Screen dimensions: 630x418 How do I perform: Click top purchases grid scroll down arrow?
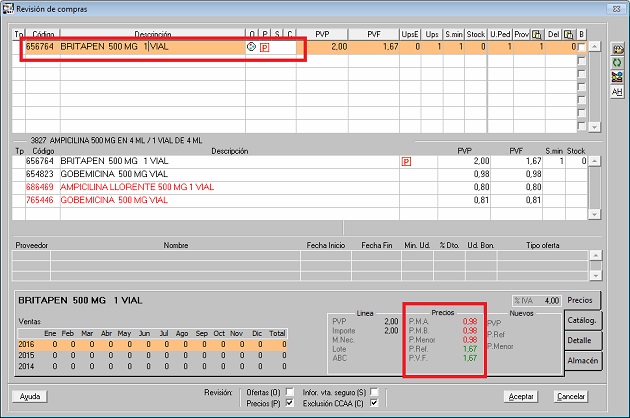[x=595, y=127]
